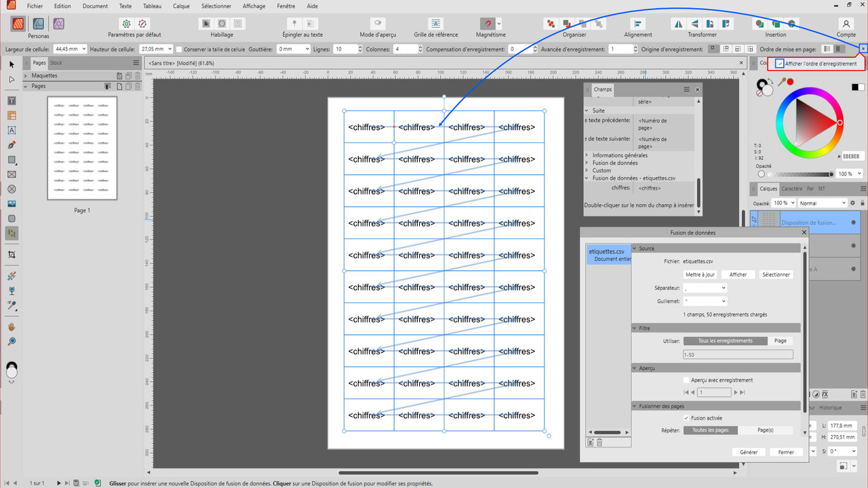Image resolution: width=868 pixels, height=488 pixels.
Task: Select the Page 1 thumbnail
Action: 82,148
